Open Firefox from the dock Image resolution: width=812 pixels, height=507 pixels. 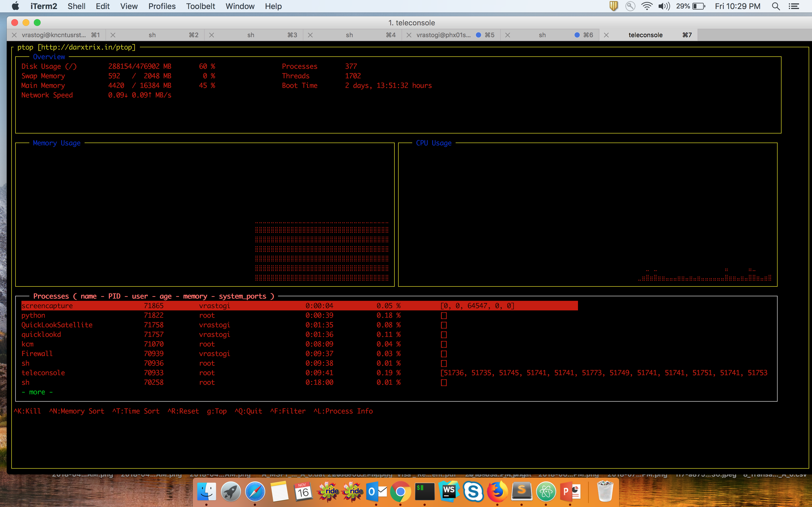(x=497, y=492)
